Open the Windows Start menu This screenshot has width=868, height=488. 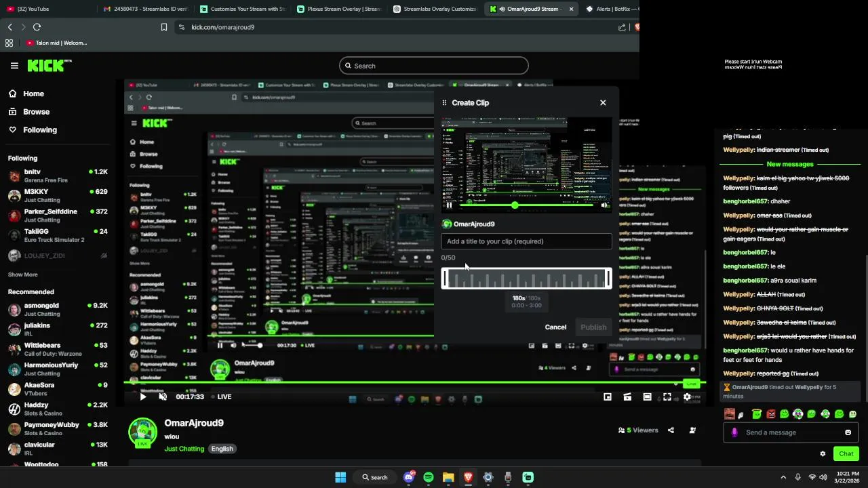(340, 477)
